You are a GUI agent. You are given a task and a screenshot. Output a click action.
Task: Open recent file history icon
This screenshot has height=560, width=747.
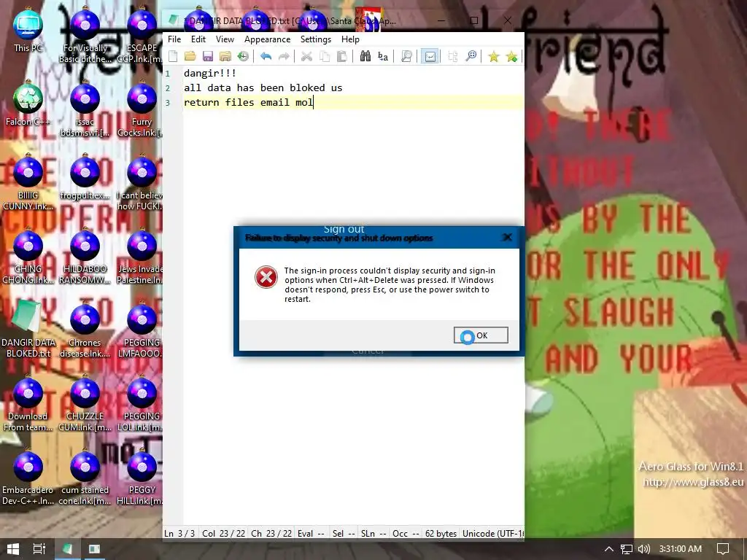tap(243, 56)
